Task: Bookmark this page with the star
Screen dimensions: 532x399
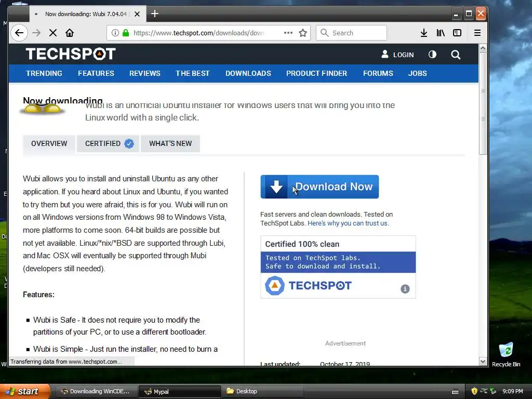Action: point(303,33)
